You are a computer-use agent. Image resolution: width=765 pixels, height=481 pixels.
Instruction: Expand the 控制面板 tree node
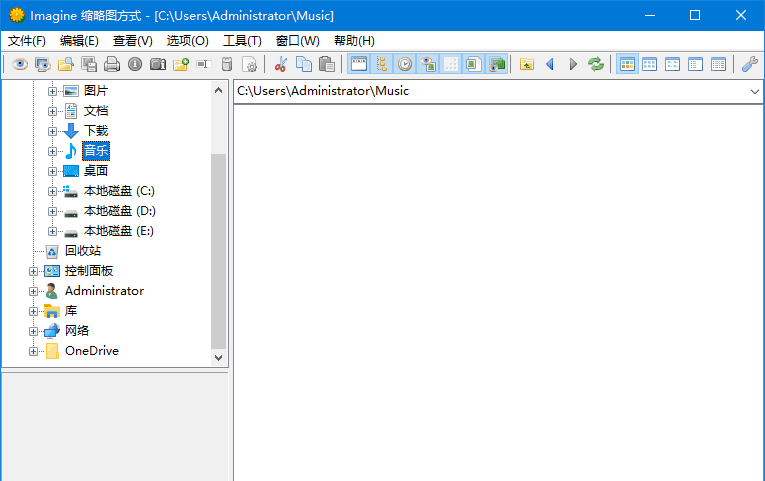click(33, 271)
